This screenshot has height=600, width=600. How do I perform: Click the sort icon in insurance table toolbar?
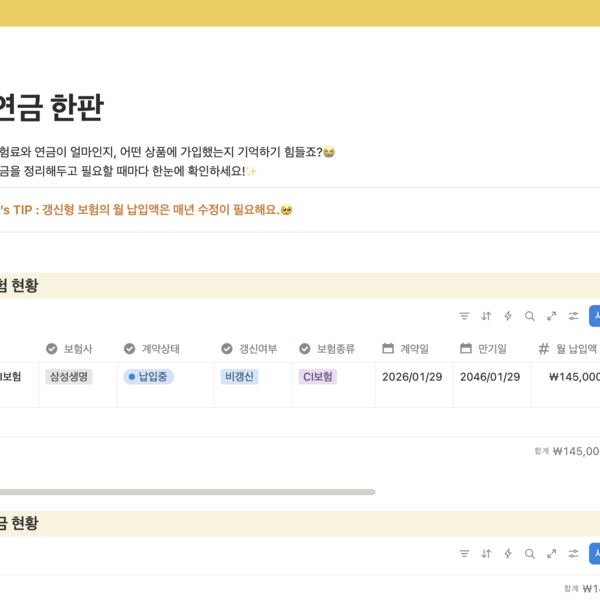coord(486,316)
